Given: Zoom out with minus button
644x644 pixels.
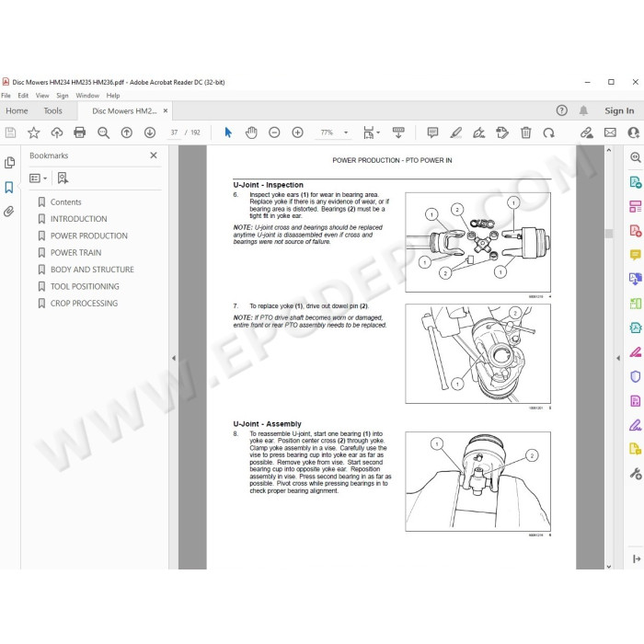Looking at the screenshot, I should [x=274, y=132].
